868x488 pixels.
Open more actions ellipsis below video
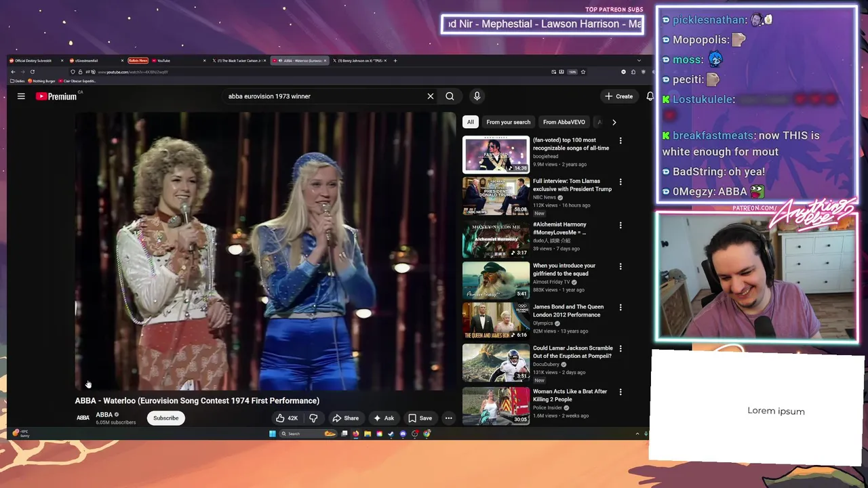point(448,418)
